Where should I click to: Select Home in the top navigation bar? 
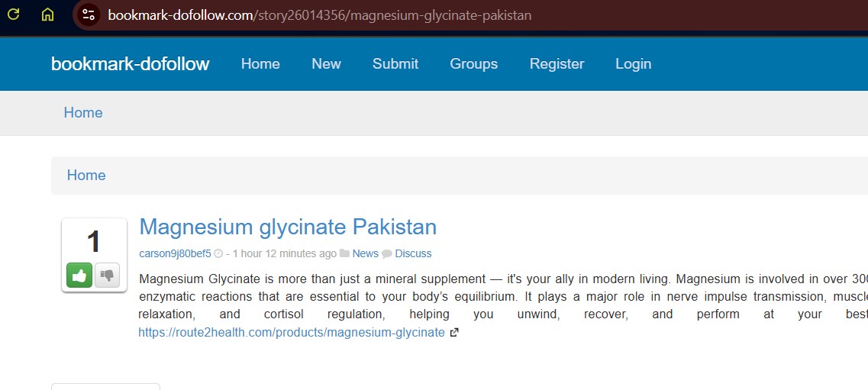[x=260, y=64]
